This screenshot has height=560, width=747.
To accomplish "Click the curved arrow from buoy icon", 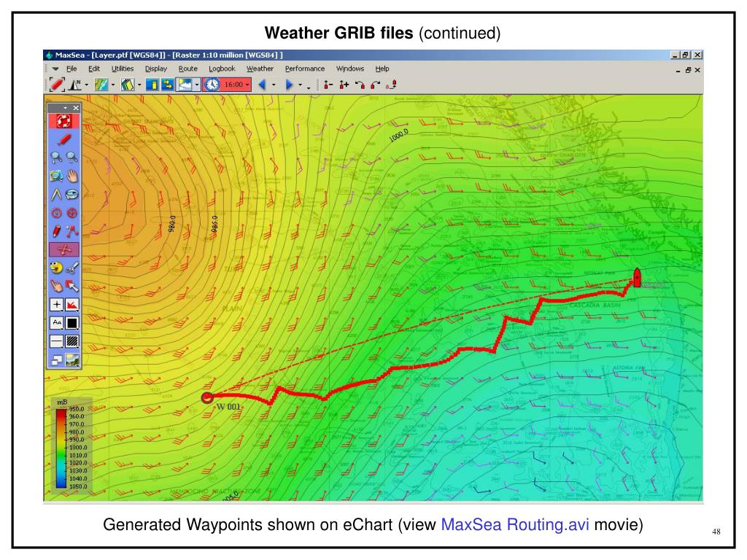I will [376, 85].
